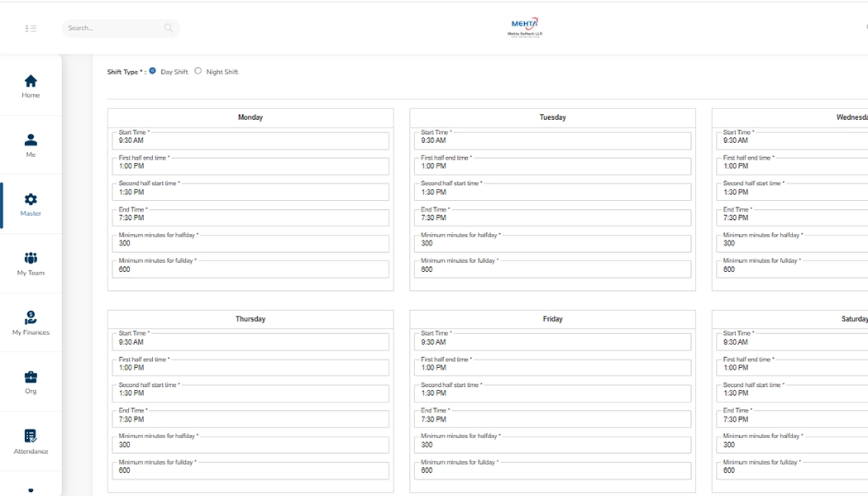This screenshot has height=496, width=868.
Task: Select the Master gear icon
Action: (31, 199)
